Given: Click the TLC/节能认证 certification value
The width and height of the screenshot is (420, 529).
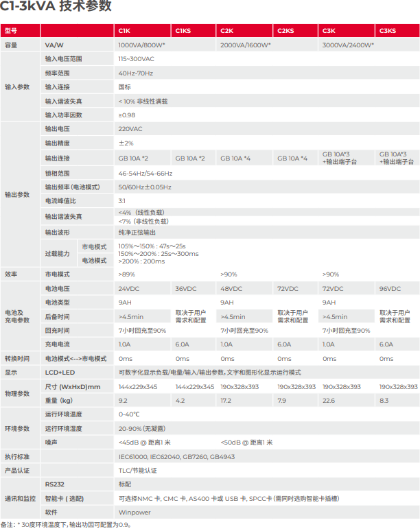Looking at the screenshot, I should pyautogui.click(x=138, y=470).
